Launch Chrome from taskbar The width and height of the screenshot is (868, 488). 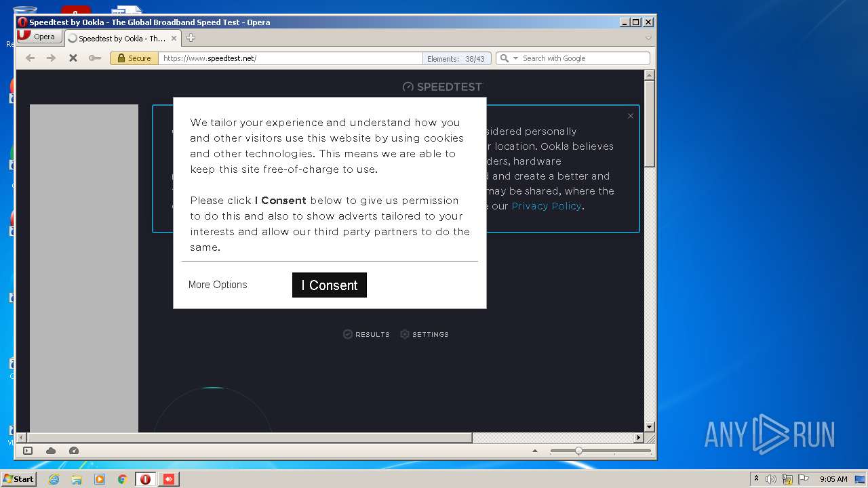[x=122, y=479]
